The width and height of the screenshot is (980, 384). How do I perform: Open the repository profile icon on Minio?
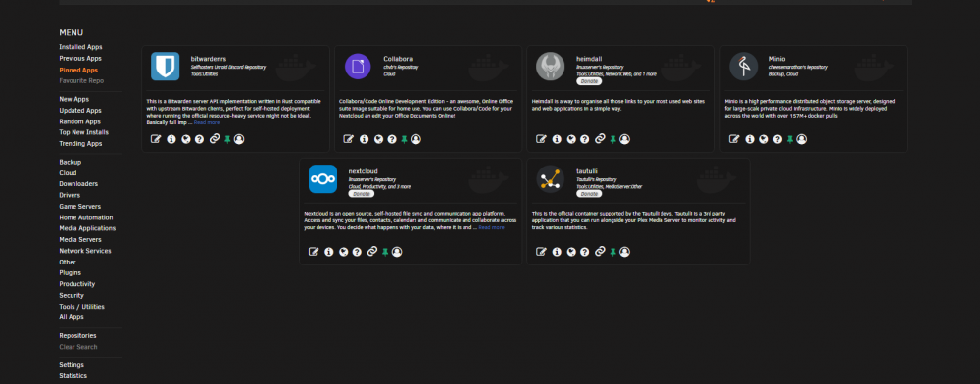click(802, 139)
